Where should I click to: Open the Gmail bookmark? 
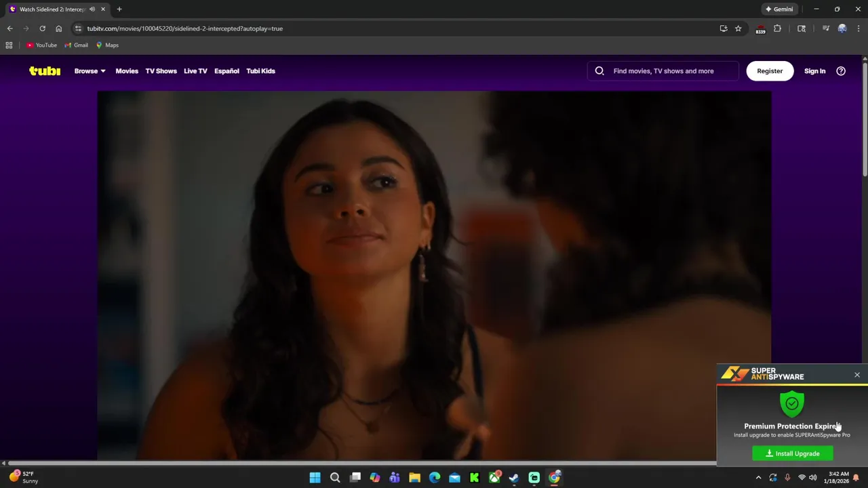(x=76, y=45)
